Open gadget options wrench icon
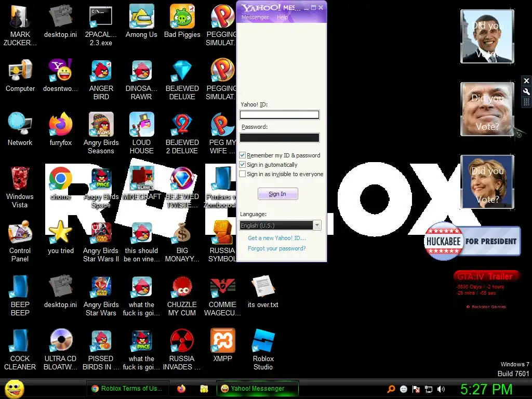Image resolution: width=532 pixels, height=399 pixels. pyautogui.click(x=526, y=91)
